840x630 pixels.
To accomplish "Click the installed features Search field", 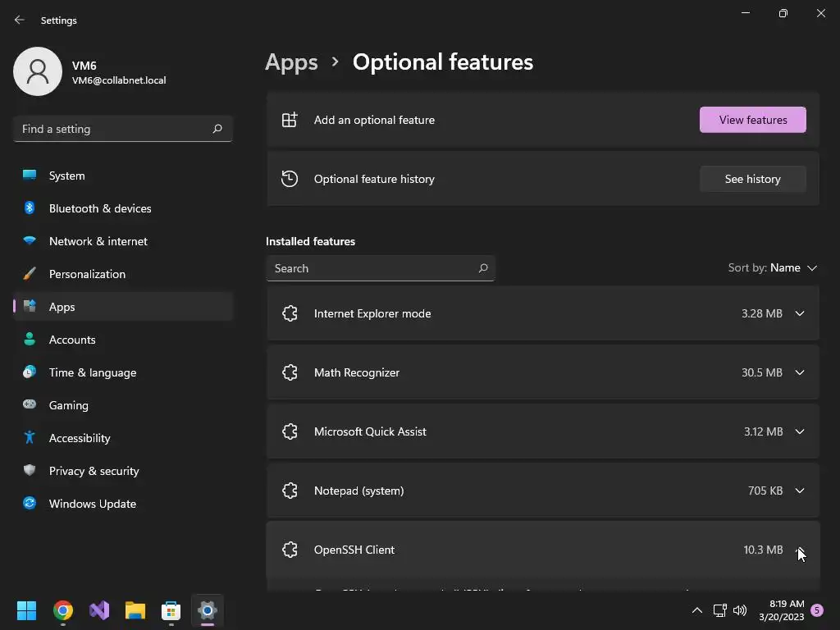I will pos(373,268).
